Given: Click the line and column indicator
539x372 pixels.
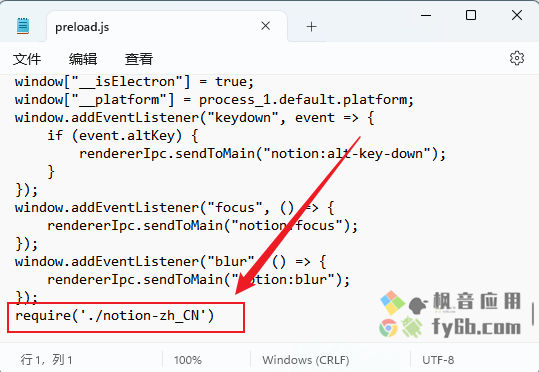Looking at the screenshot, I should [46, 360].
